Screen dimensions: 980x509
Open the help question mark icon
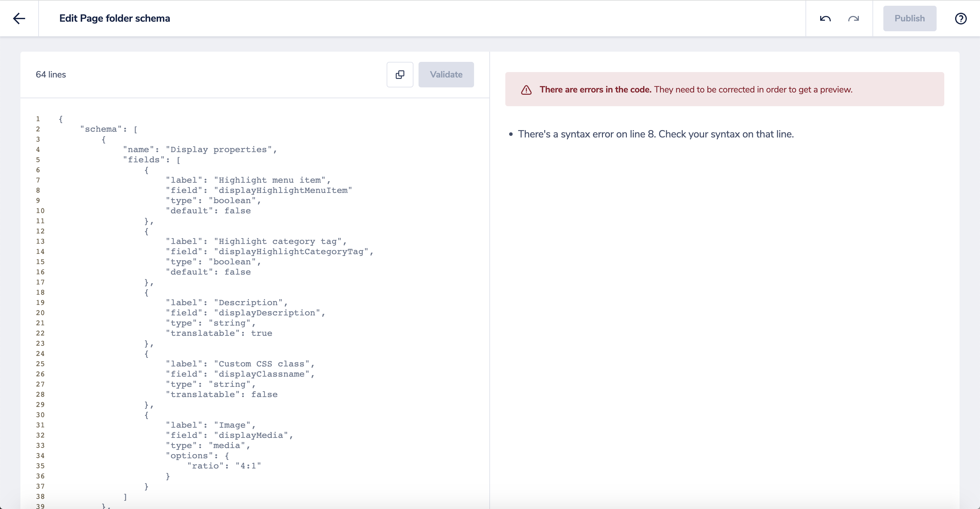pos(961,18)
